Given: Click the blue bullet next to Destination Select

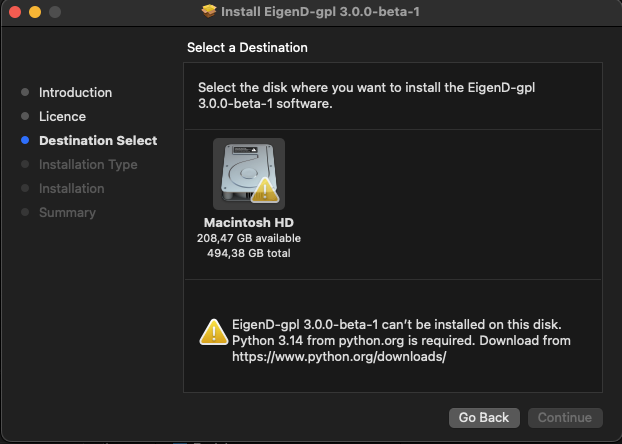Looking at the screenshot, I should click(25, 140).
